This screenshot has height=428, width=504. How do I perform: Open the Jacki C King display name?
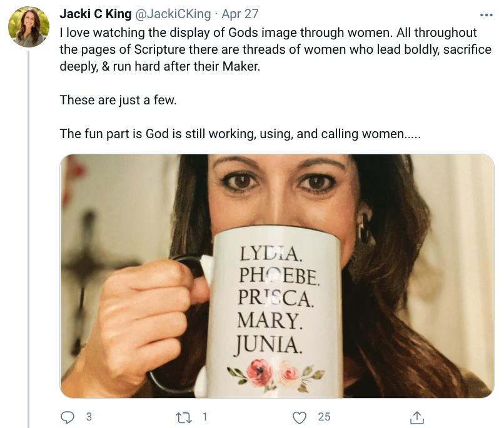click(x=96, y=14)
